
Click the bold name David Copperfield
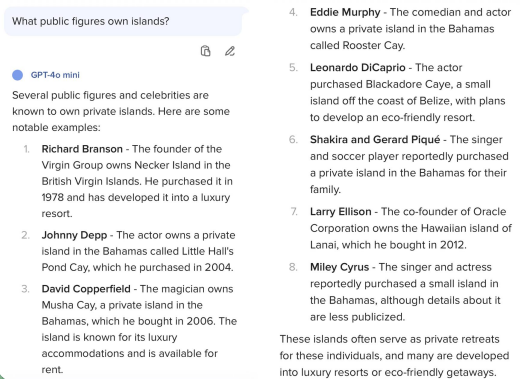click(86, 289)
